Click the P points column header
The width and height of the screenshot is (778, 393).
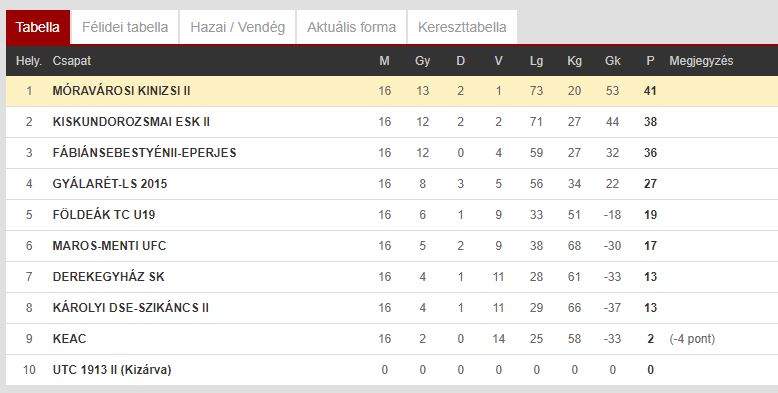click(650, 61)
